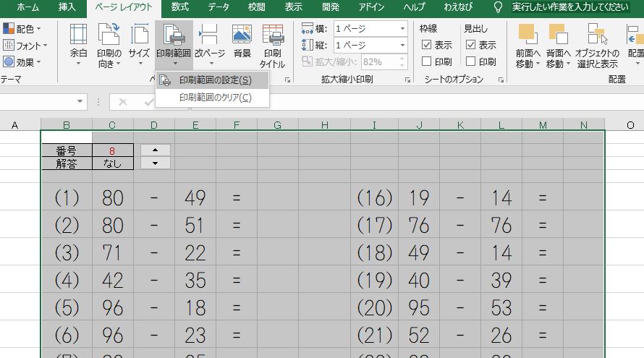Click the 配置 align icon

tap(635, 35)
